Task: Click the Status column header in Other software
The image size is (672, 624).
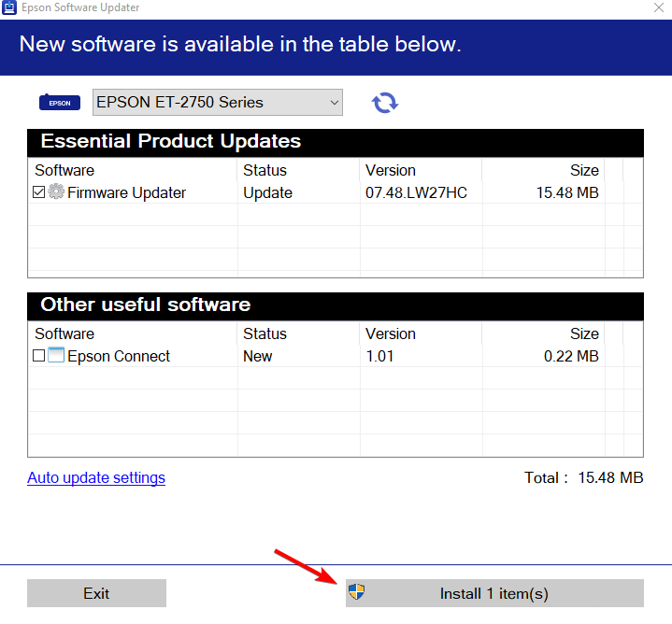Action: (265, 333)
